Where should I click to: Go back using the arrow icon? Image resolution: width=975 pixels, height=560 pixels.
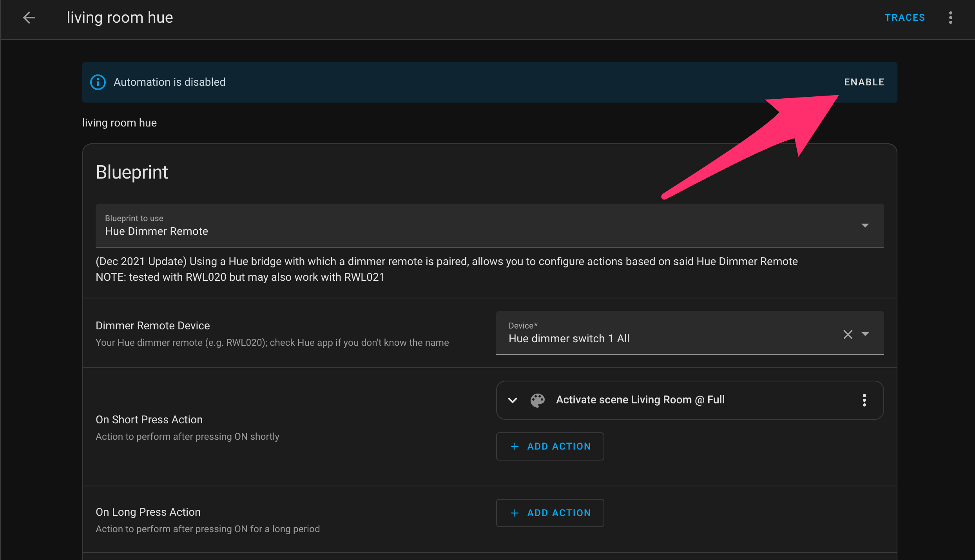point(29,18)
